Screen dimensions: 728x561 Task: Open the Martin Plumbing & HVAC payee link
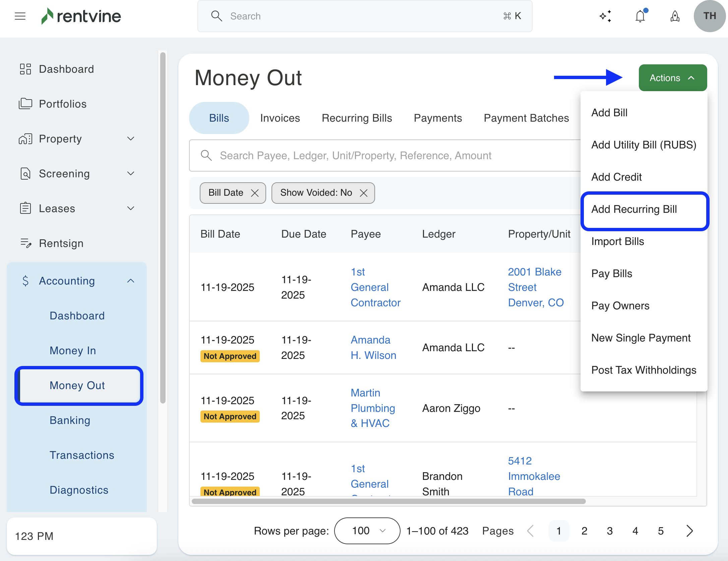click(373, 408)
